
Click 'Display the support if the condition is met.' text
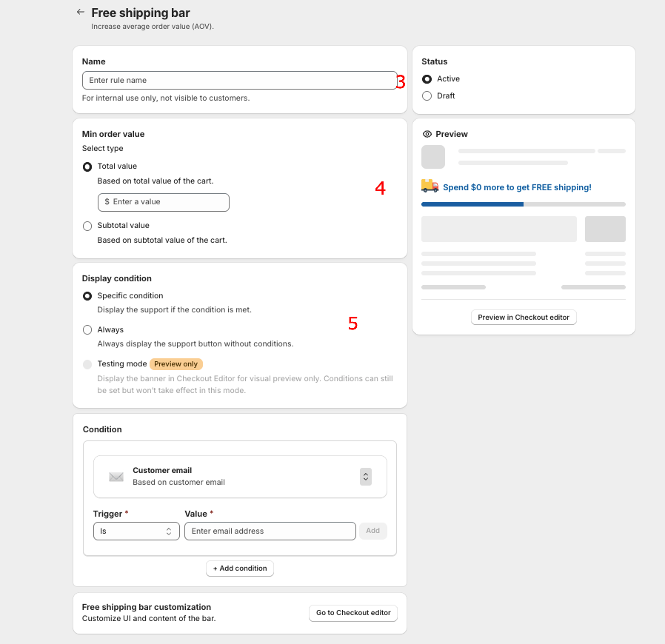(174, 310)
